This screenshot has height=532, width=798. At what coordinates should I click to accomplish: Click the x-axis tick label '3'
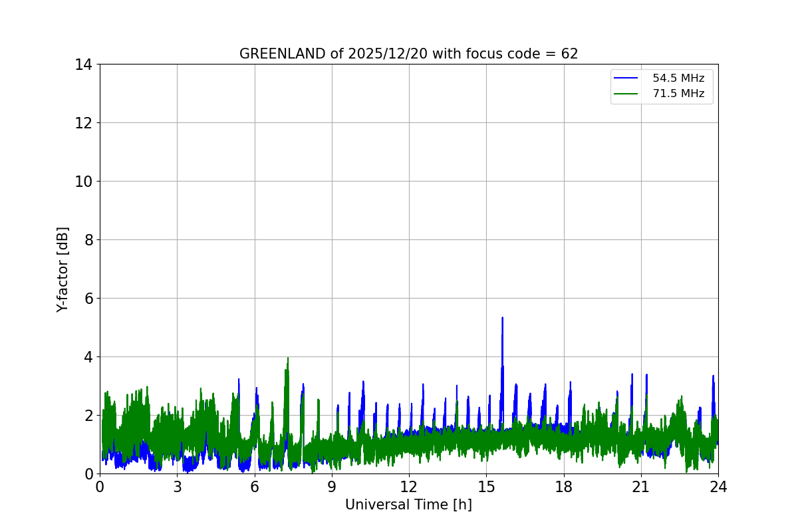[177, 487]
